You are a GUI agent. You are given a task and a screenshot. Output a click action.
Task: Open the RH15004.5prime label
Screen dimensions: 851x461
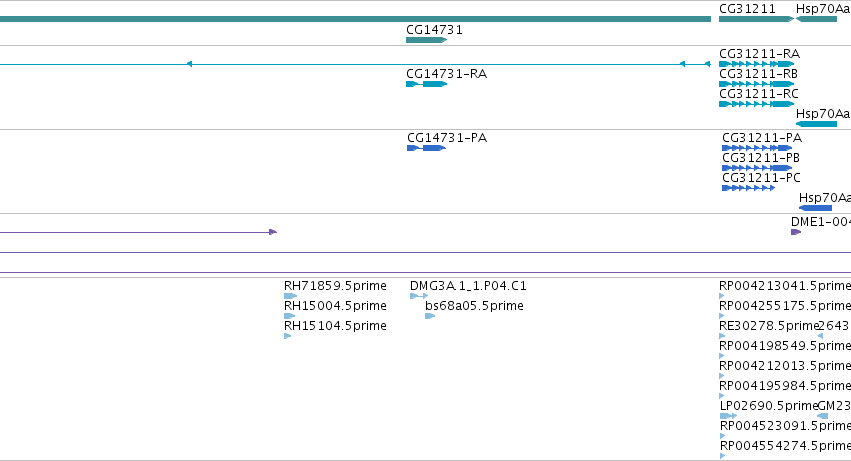tap(335, 306)
